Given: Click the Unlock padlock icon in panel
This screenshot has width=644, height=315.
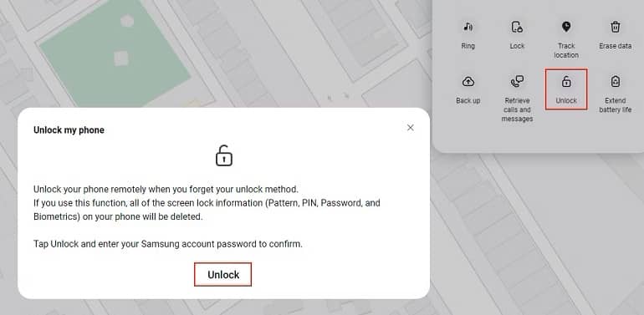Looking at the screenshot, I should [566, 82].
